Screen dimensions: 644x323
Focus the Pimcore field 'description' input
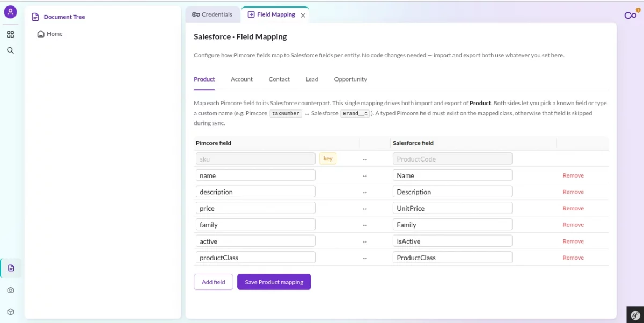coord(255,192)
